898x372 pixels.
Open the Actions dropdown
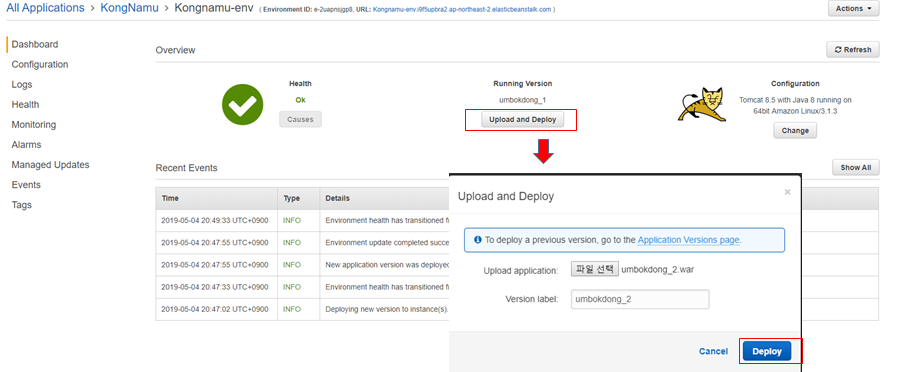pos(853,9)
